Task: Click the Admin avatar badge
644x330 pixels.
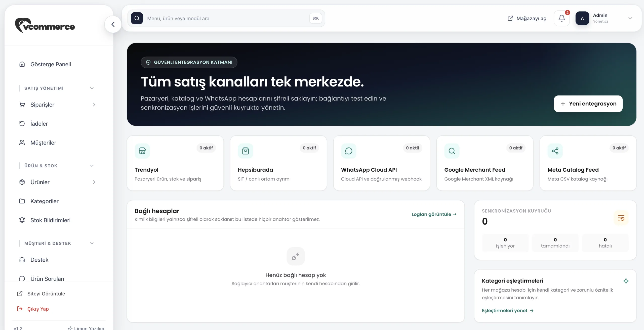Action: tap(582, 18)
